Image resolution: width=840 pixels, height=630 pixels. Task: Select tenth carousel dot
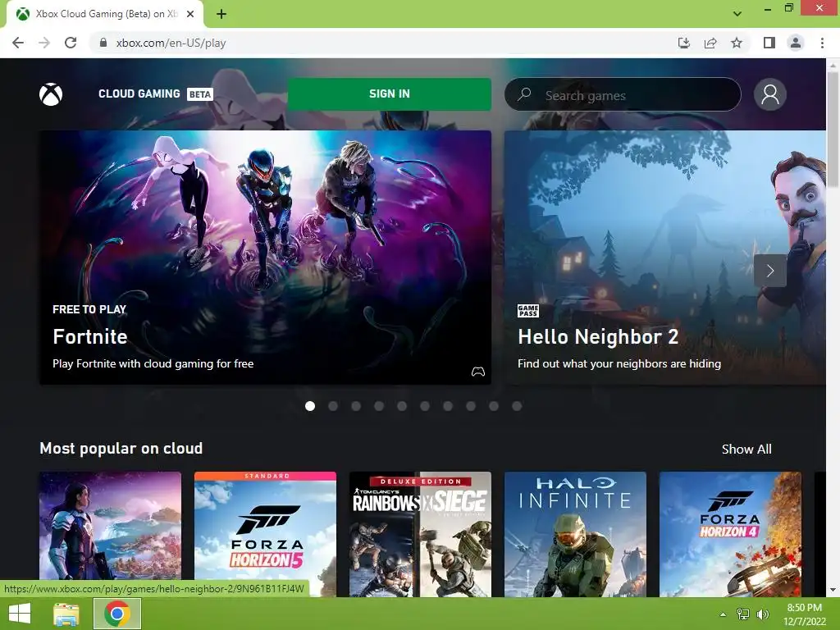point(517,406)
